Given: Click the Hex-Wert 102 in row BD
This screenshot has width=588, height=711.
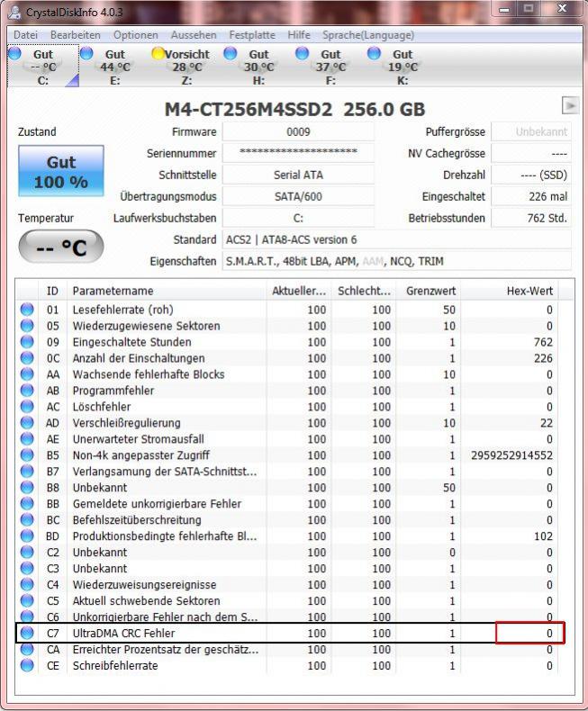Looking at the screenshot, I should [x=543, y=536].
